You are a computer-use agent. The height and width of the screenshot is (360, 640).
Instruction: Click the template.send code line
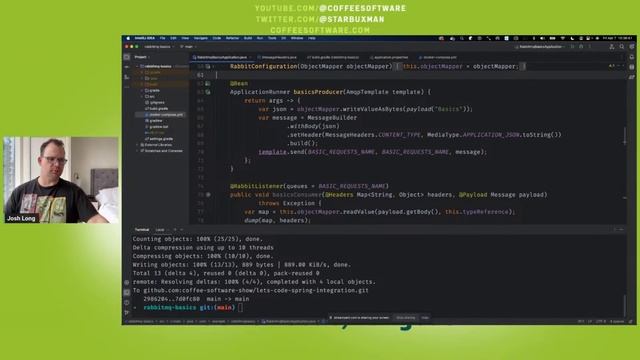(372, 152)
